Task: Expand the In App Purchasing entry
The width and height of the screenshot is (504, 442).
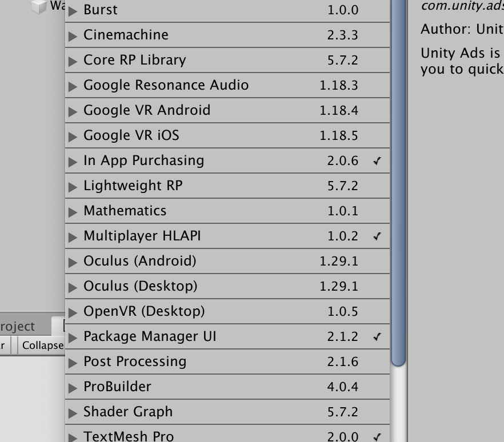Action: [x=73, y=161]
